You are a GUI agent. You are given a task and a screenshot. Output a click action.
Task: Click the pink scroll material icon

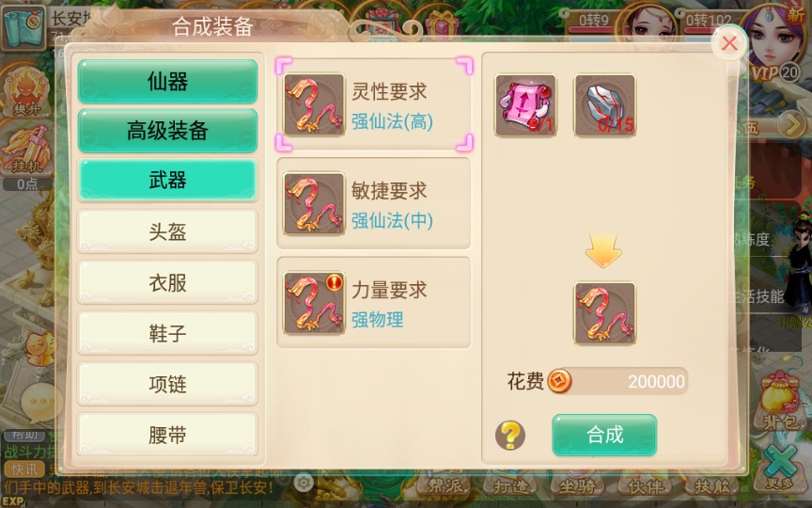(525, 105)
